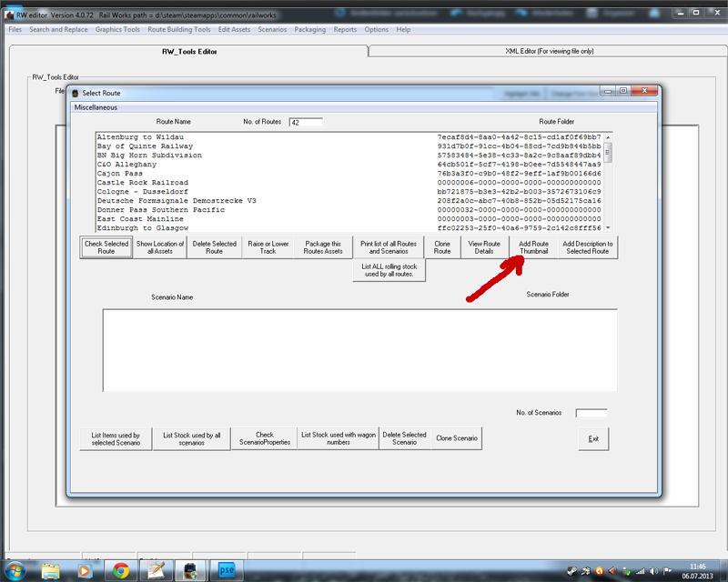Click List Items used by selected Scenario
This screenshot has width=728, height=582.
click(x=116, y=439)
